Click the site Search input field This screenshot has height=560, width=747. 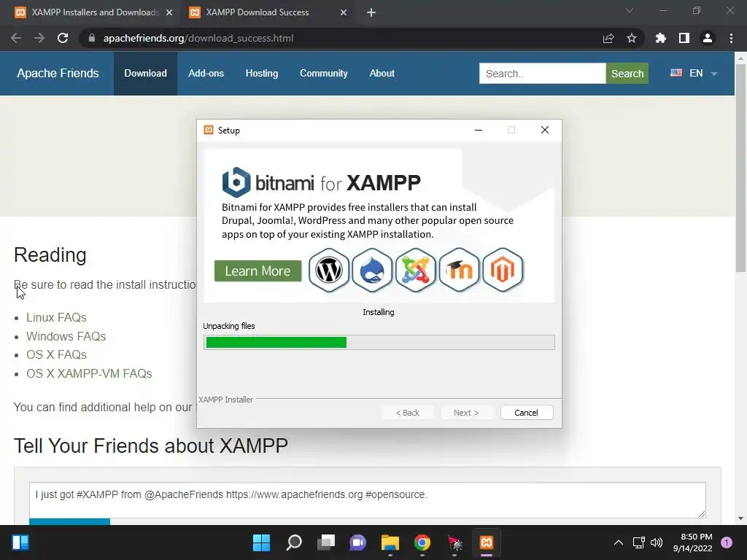(x=543, y=74)
